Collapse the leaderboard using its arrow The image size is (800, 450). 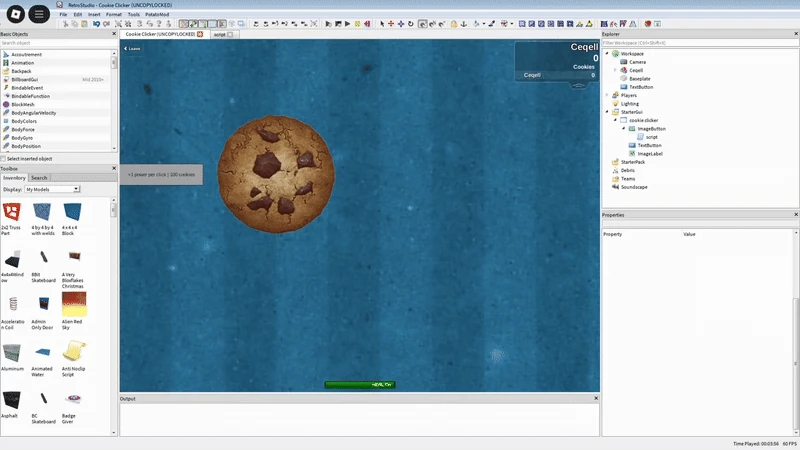pos(579,86)
